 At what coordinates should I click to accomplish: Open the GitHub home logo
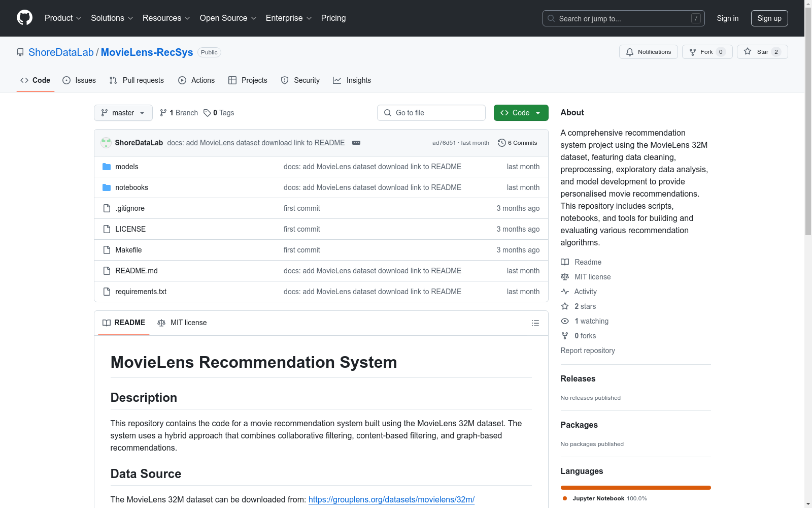[24, 18]
